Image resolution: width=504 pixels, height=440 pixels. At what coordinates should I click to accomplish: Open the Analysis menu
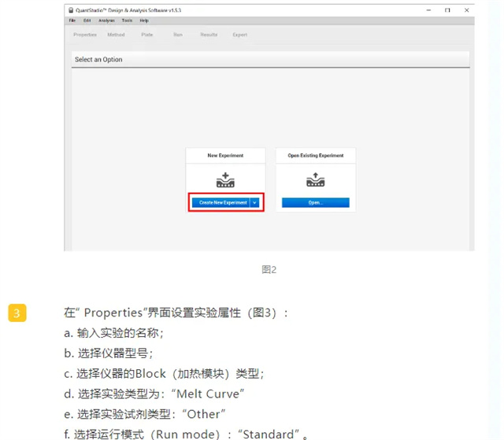(106, 20)
